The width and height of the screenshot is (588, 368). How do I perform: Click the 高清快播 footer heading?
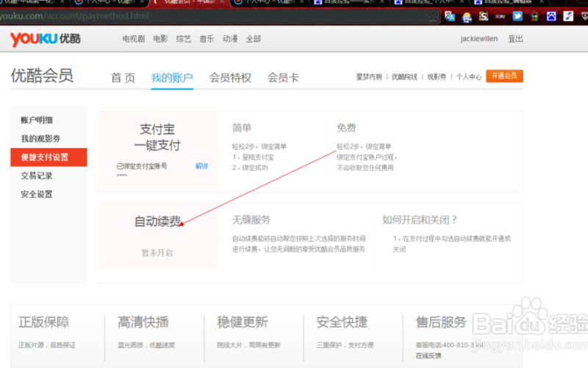click(143, 322)
